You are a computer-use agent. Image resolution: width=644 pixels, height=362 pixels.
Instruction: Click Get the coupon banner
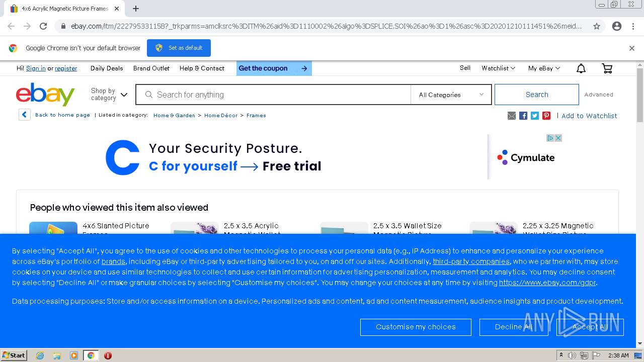pyautogui.click(x=274, y=68)
